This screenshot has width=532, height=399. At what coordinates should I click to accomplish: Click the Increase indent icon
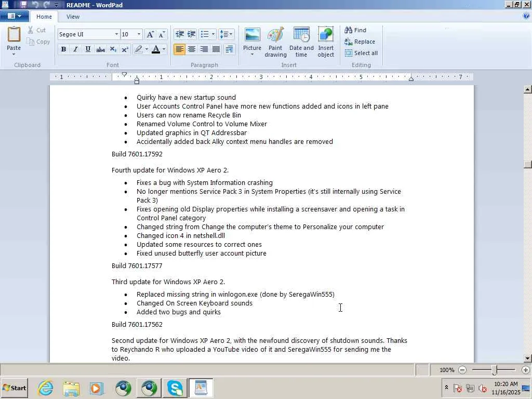pos(192,34)
